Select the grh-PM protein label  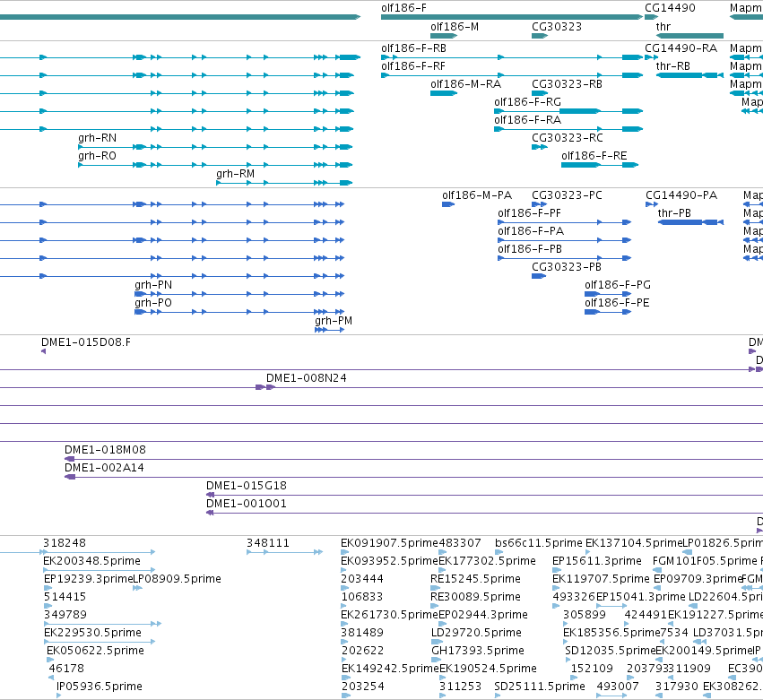click(x=334, y=322)
